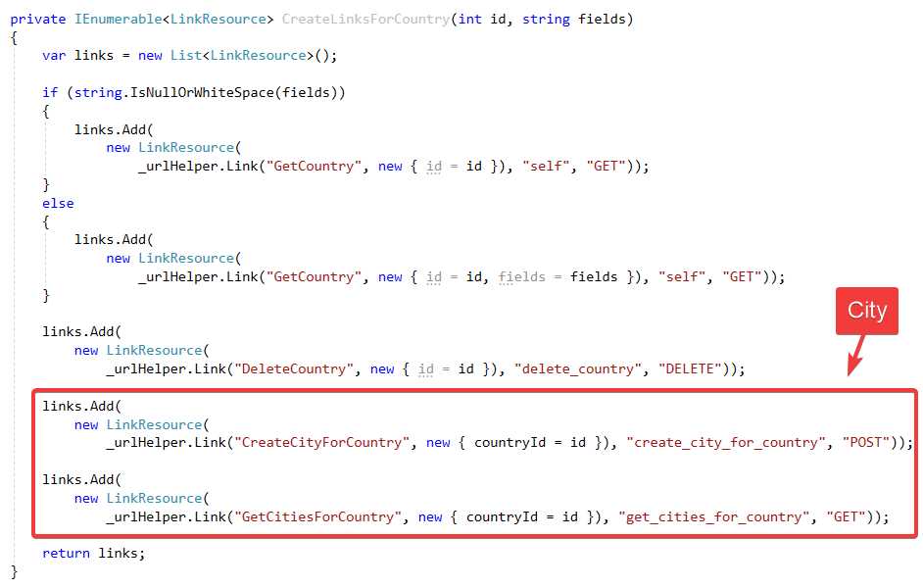
Task: Click the "CreateCityForCountry" string literal
Action: click(321, 443)
